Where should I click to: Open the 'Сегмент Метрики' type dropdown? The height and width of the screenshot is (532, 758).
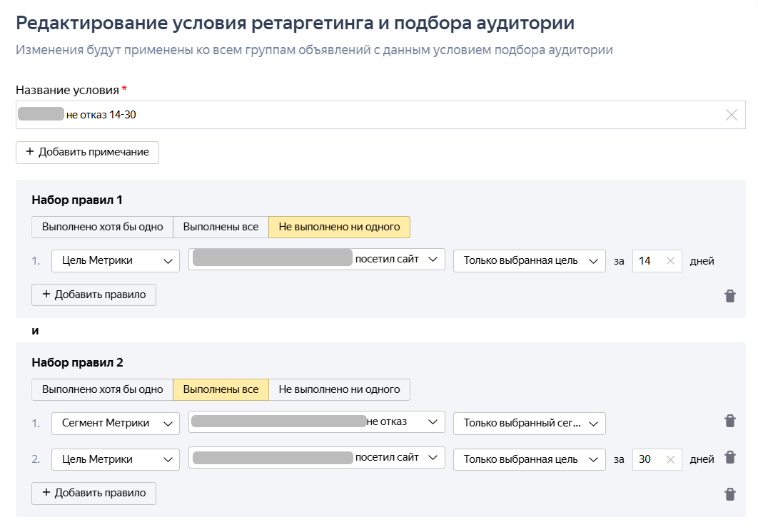(115, 423)
